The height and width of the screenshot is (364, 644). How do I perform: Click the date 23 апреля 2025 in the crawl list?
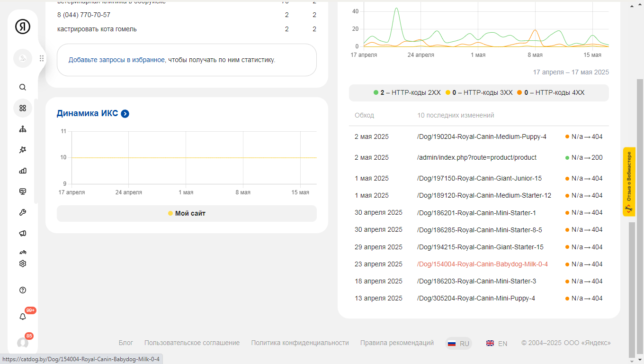tap(378, 264)
